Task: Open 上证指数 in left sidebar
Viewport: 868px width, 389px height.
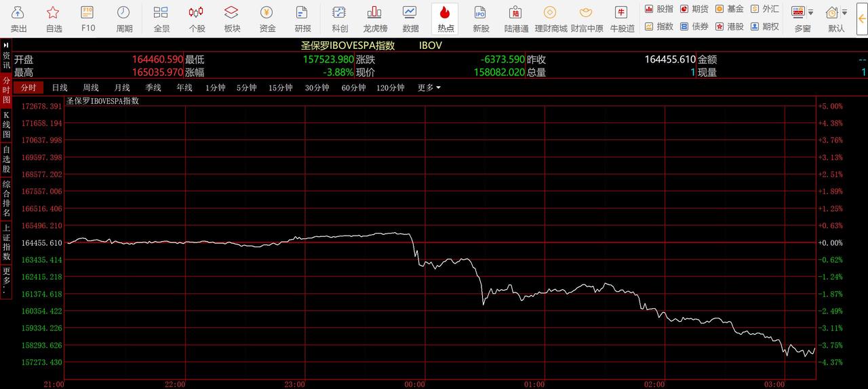Action: (x=6, y=242)
